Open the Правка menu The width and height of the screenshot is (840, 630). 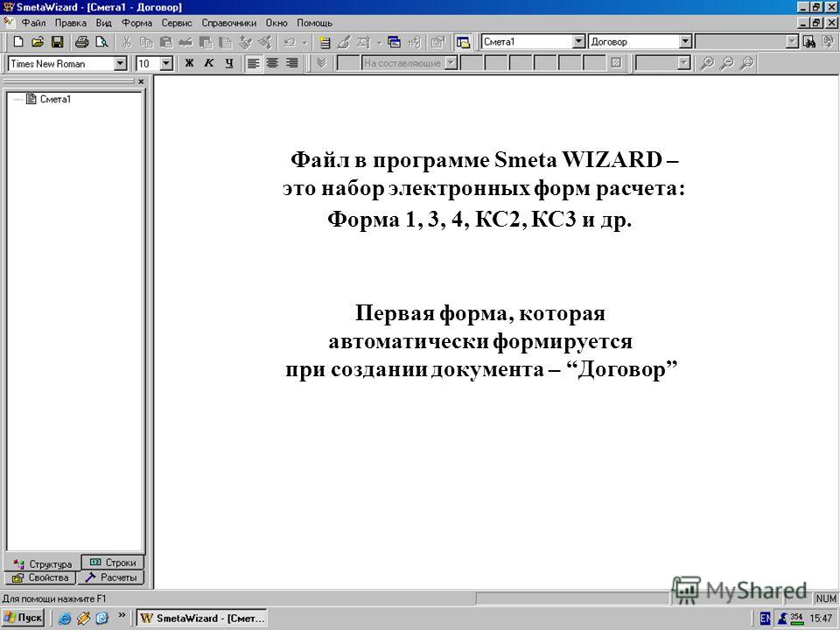click(x=70, y=23)
